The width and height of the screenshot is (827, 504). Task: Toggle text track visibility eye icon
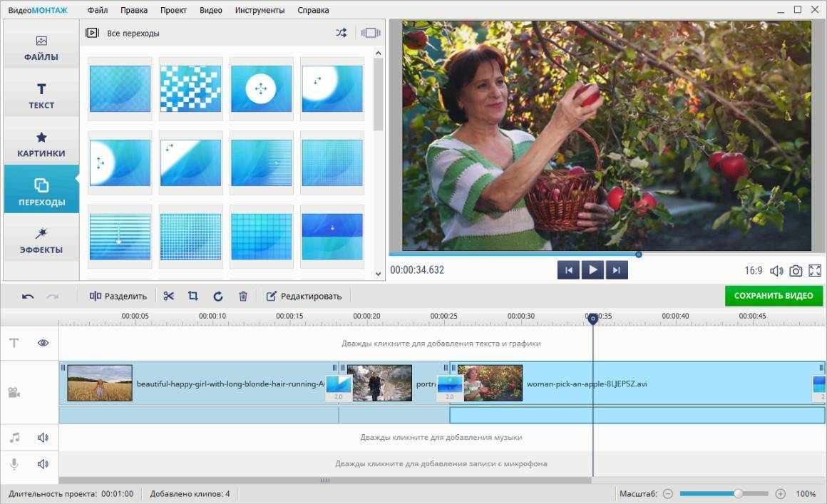point(43,343)
